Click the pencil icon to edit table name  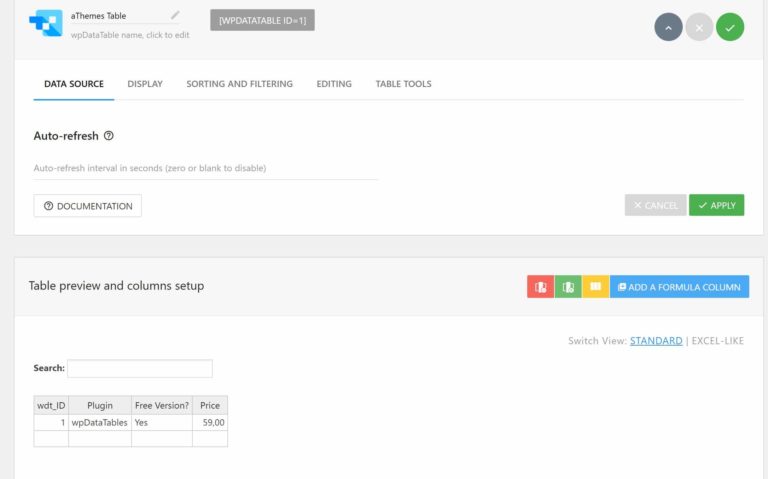(175, 15)
